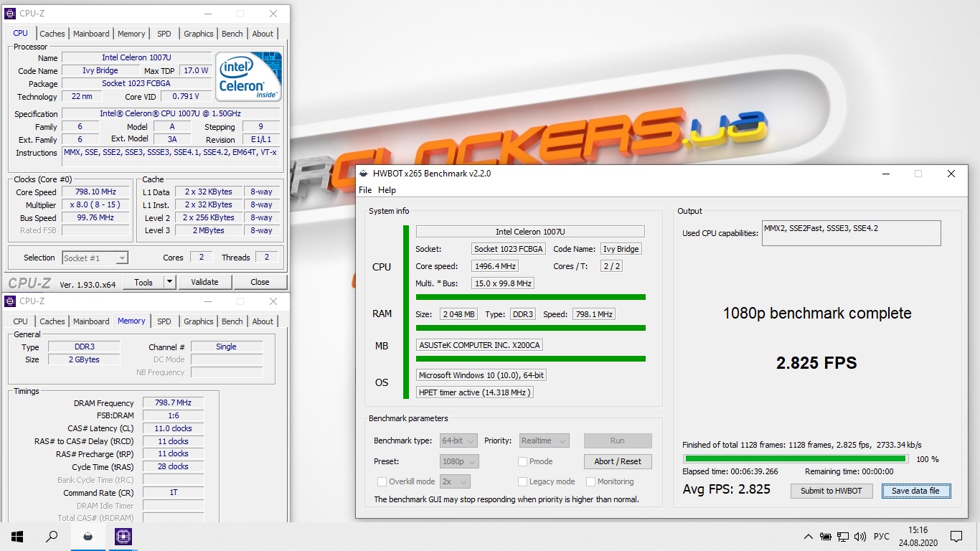Viewport: 980px width, 551px height.
Task: Click Submit to HWBOT button
Action: coord(831,491)
